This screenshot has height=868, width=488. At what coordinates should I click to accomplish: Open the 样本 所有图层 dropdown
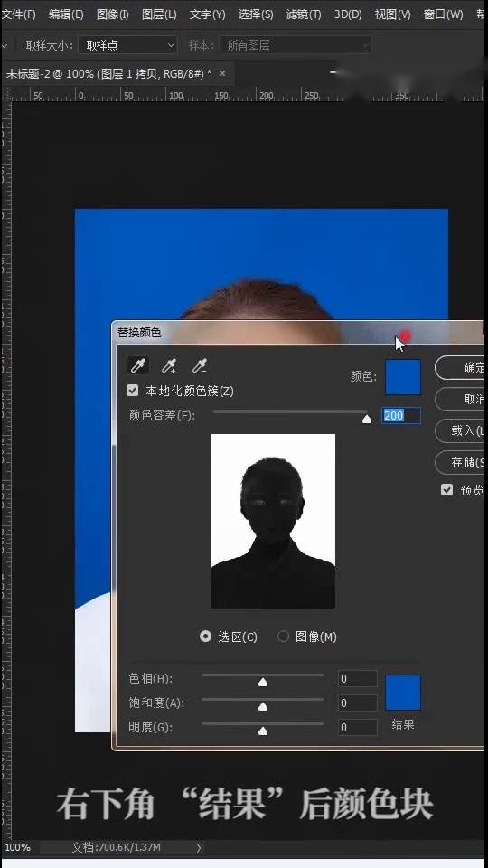pos(295,45)
